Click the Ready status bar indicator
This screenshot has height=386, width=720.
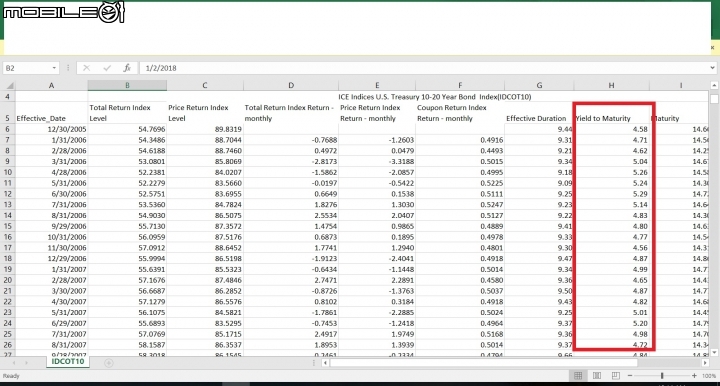click(11, 376)
